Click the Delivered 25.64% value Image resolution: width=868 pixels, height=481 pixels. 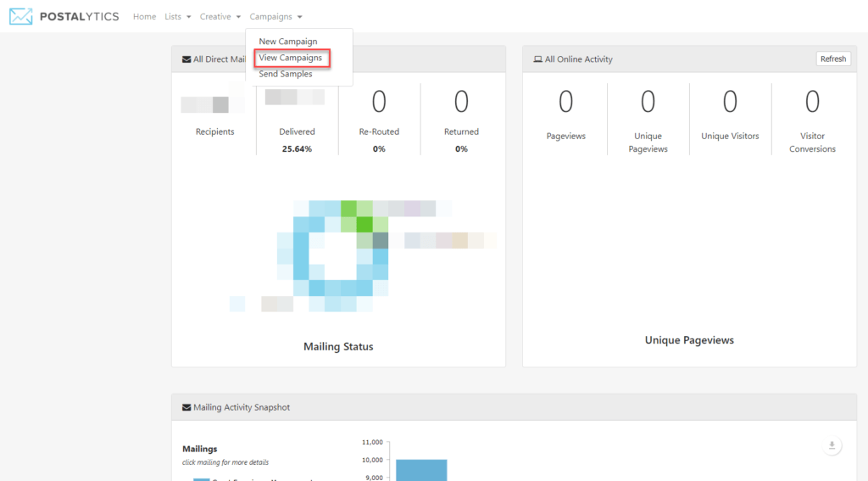click(297, 149)
